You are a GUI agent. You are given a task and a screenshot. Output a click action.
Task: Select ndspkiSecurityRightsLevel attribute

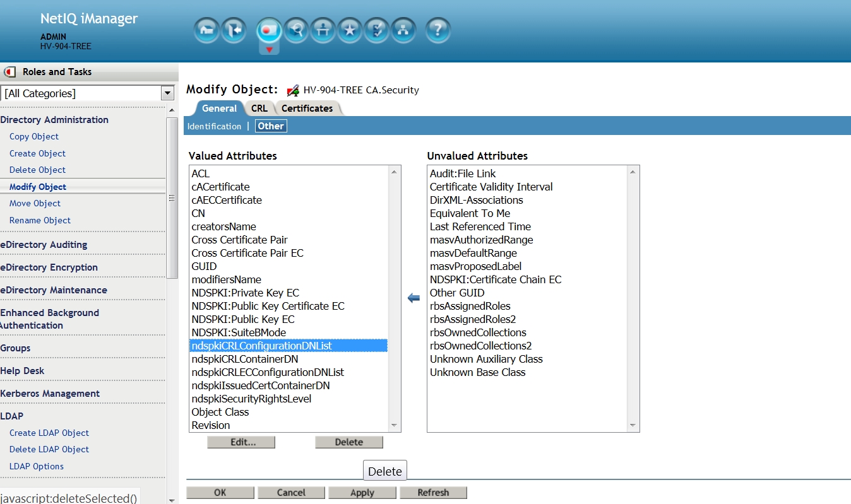click(x=289, y=399)
